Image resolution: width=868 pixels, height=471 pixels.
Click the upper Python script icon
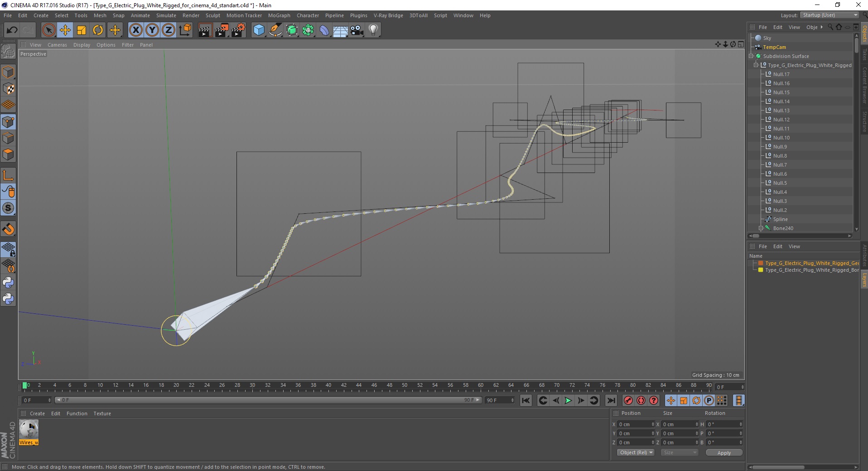(x=8, y=283)
